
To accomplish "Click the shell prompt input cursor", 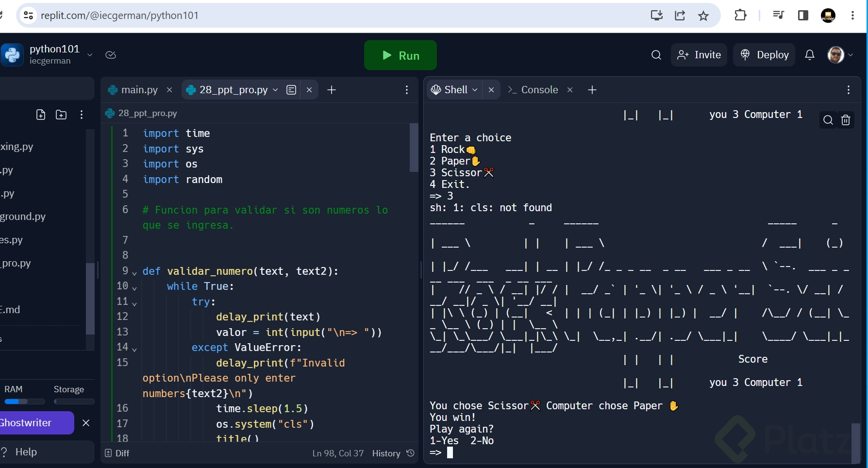I will pos(450,452).
